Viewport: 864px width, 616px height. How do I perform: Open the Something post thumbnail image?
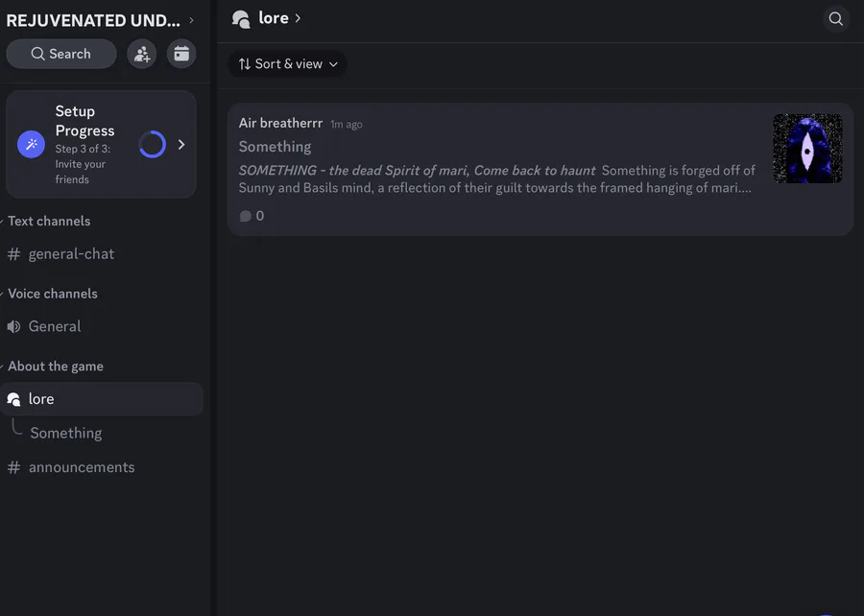point(807,149)
